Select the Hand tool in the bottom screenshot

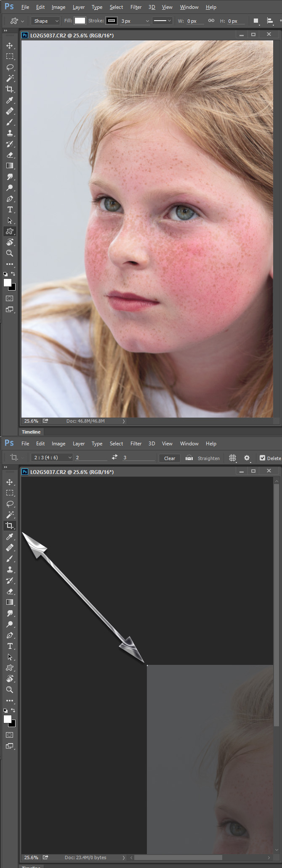10,679
